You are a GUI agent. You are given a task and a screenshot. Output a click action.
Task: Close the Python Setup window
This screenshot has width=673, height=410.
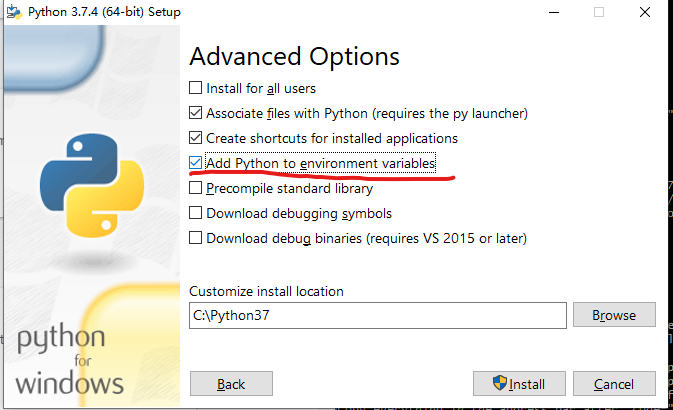tap(645, 12)
